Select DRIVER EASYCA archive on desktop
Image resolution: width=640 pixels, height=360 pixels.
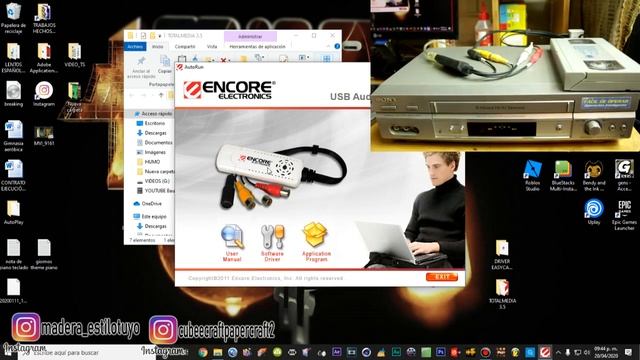tap(502, 255)
